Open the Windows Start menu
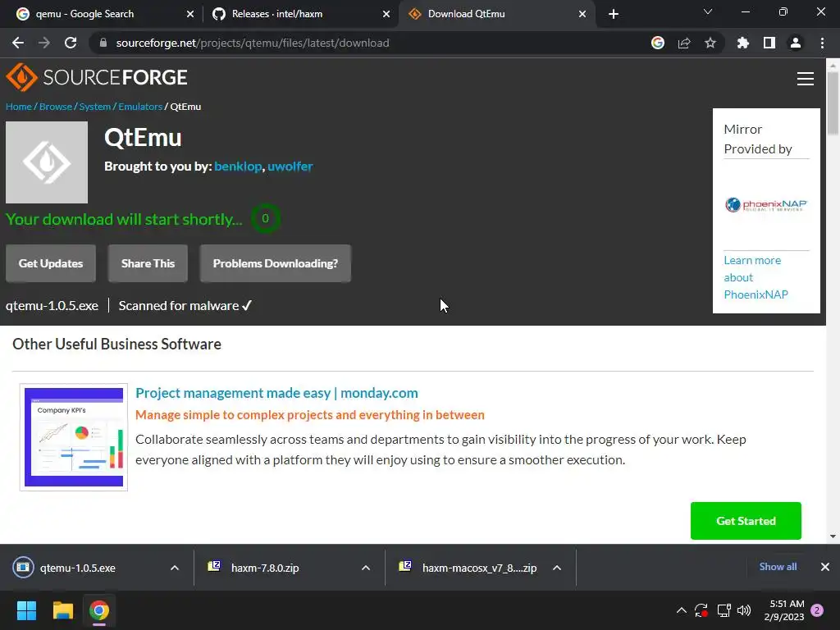 tap(26, 610)
